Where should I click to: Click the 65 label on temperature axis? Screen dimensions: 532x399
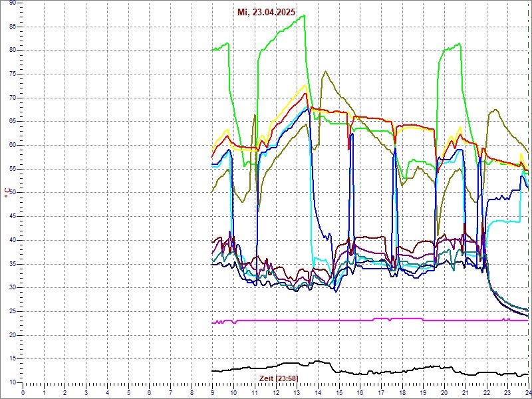tap(12, 121)
